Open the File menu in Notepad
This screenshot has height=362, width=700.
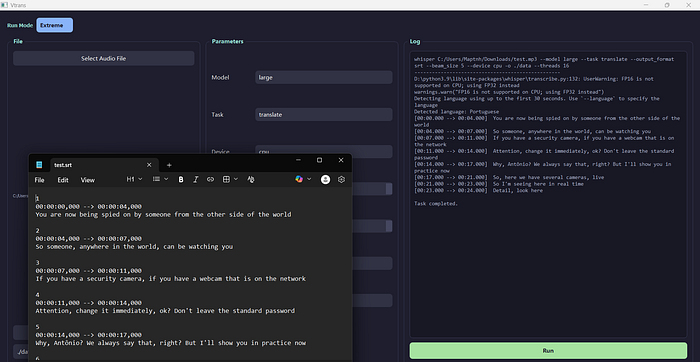click(x=39, y=180)
